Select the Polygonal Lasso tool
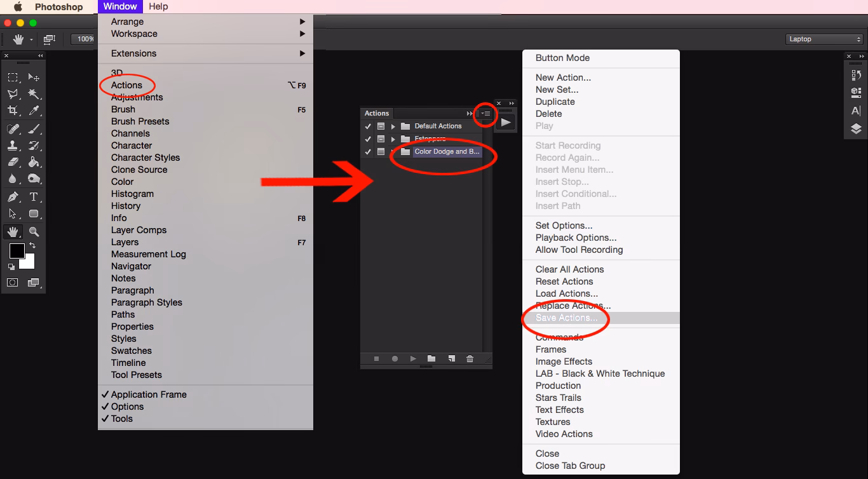The image size is (868, 479). coord(13,94)
